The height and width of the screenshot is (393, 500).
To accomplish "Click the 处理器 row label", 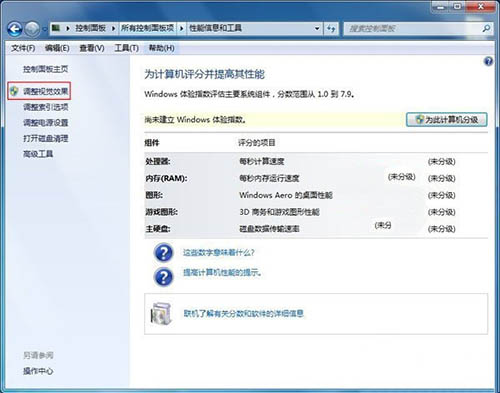I will pyautogui.click(x=158, y=162).
